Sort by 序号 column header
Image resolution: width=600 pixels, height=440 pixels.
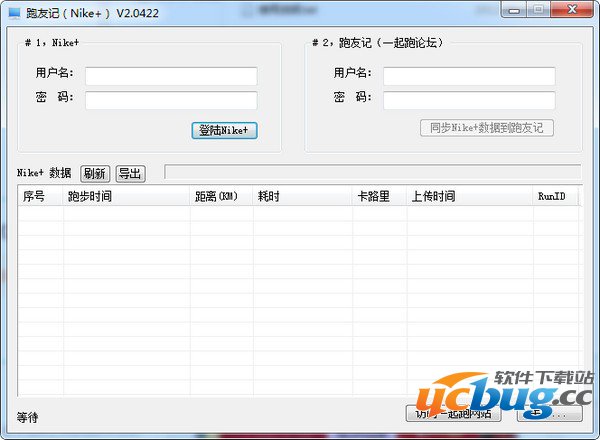pos(40,196)
